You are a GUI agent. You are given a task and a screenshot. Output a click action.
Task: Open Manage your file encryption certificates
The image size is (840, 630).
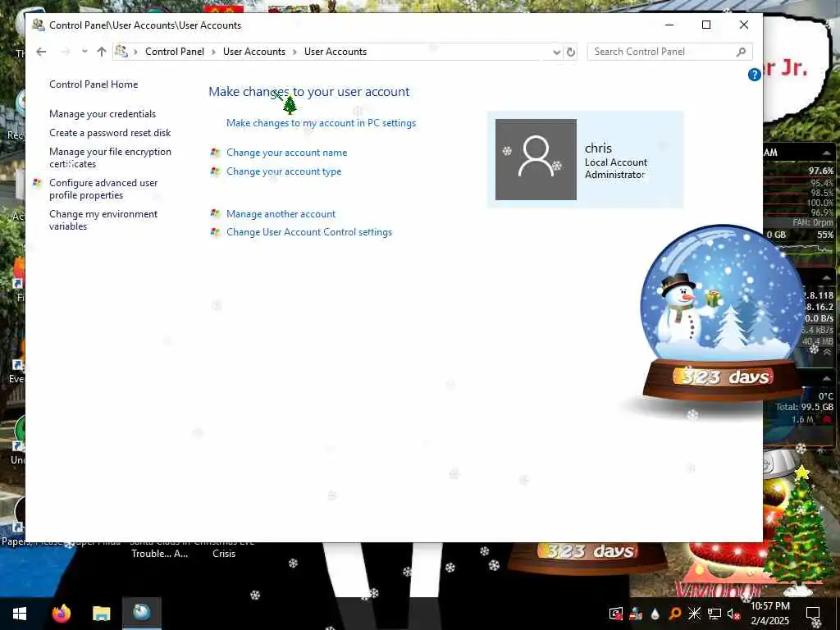[x=111, y=157]
